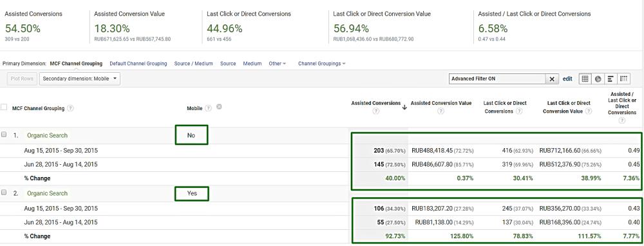
Task: Sort by Assisted Conversion Value header
Action: tap(441, 104)
